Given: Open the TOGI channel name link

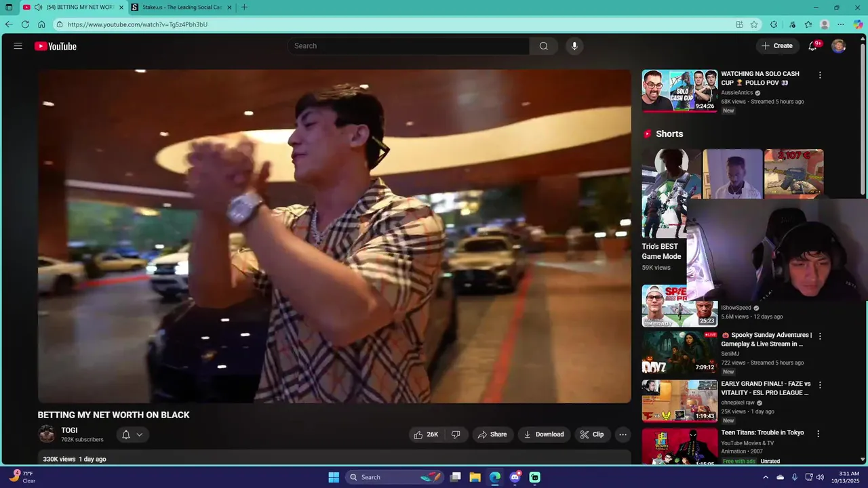Looking at the screenshot, I should tap(69, 430).
